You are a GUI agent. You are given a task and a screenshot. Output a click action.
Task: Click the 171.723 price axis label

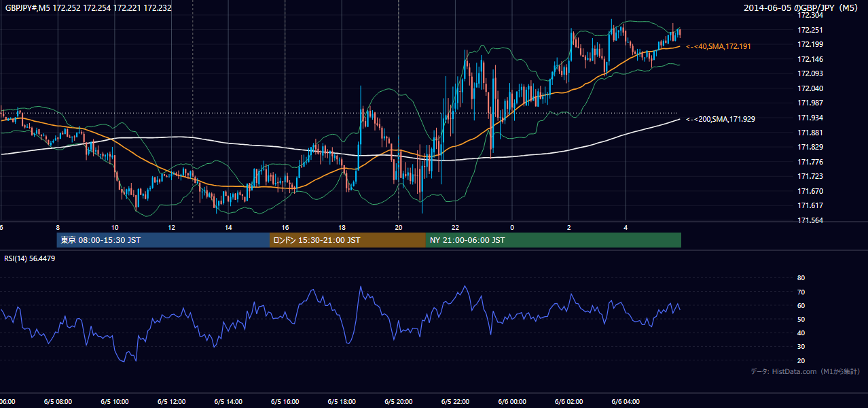[x=810, y=176]
